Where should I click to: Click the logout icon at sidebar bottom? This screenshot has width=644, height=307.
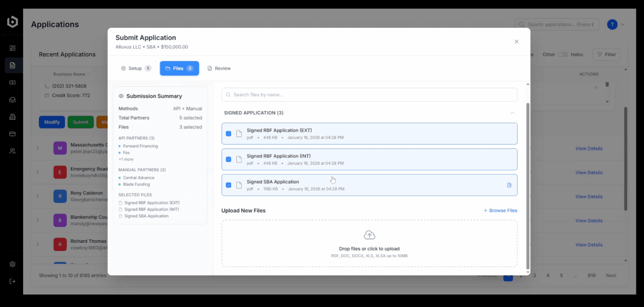click(x=12, y=281)
